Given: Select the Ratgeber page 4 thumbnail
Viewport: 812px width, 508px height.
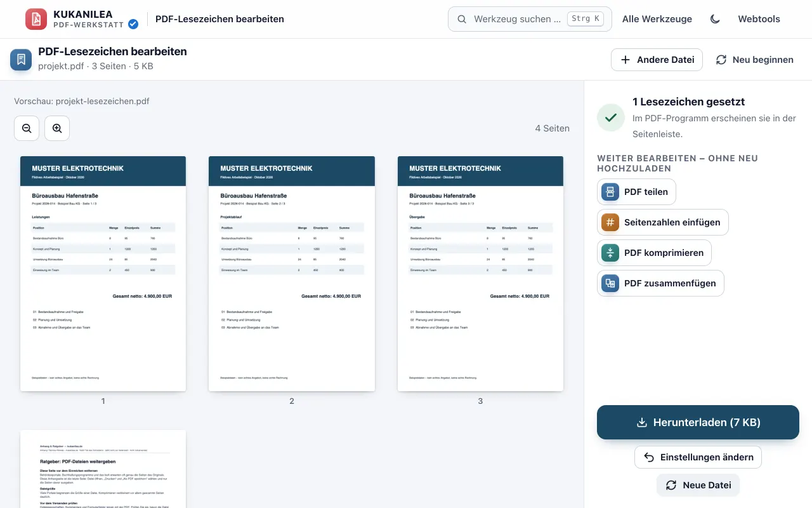Looking at the screenshot, I should click(x=103, y=469).
